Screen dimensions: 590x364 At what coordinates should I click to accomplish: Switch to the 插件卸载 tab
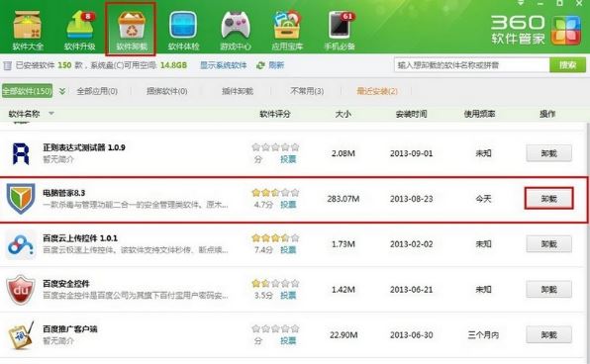238,91
